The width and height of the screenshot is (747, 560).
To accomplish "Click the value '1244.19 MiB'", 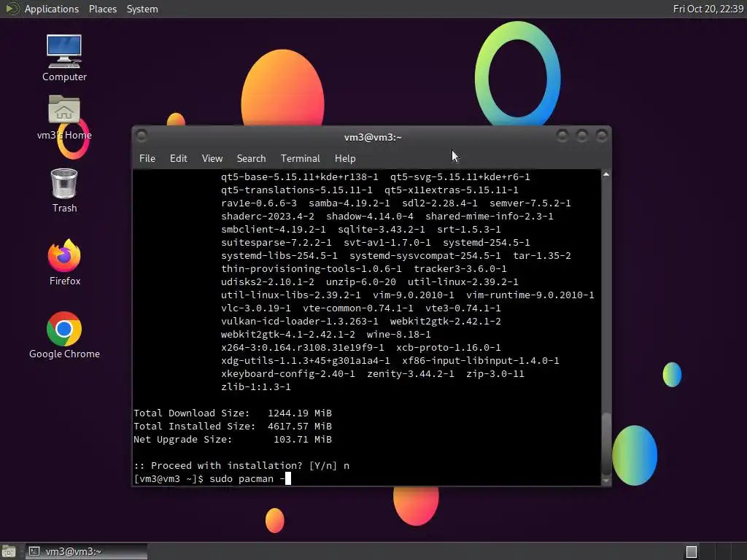I will [300, 413].
